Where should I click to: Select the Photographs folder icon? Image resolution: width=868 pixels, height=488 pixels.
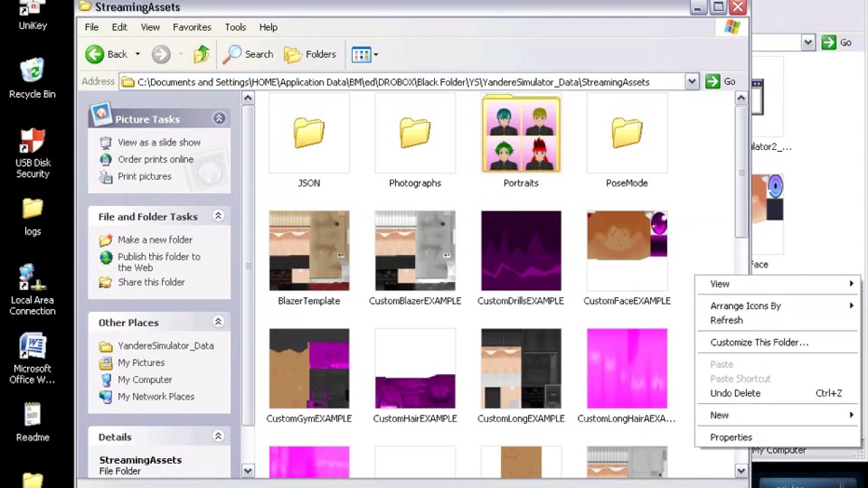(415, 134)
